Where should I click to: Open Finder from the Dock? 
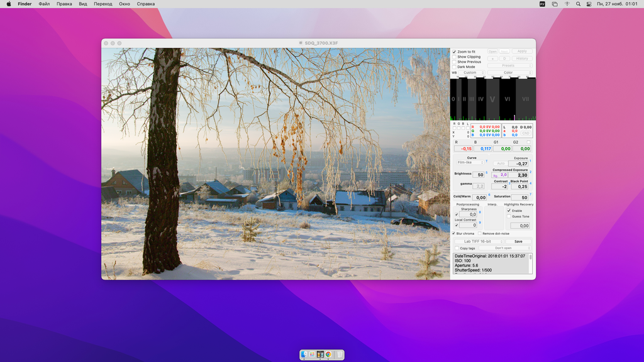pyautogui.click(x=304, y=354)
